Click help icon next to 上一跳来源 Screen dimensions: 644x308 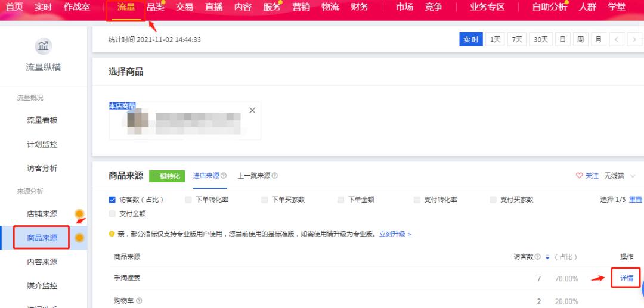tap(275, 176)
